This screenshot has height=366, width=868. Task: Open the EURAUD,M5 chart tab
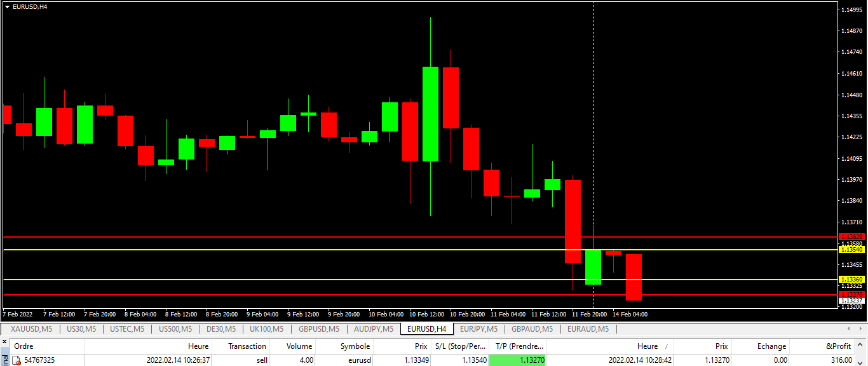click(588, 329)
